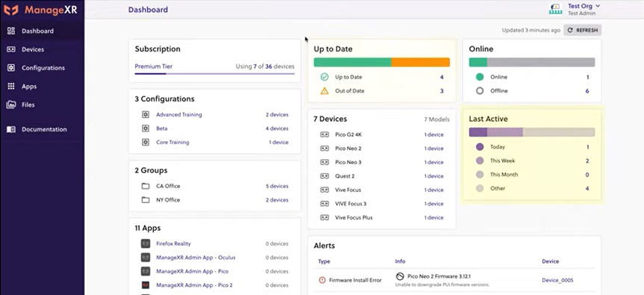This screenshot has height=295, width=644.
Task: Click the green Online status dot
Action: click(x=480, y=77)
